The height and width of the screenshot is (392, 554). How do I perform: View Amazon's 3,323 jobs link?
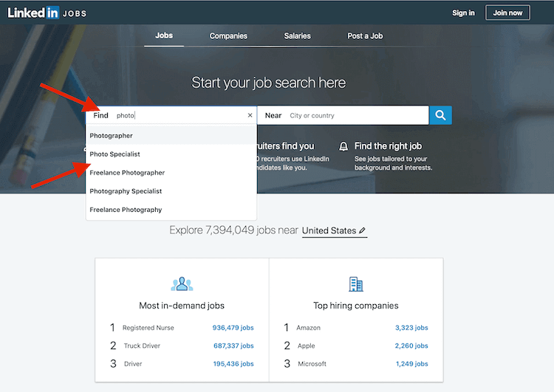click(411, 328)
